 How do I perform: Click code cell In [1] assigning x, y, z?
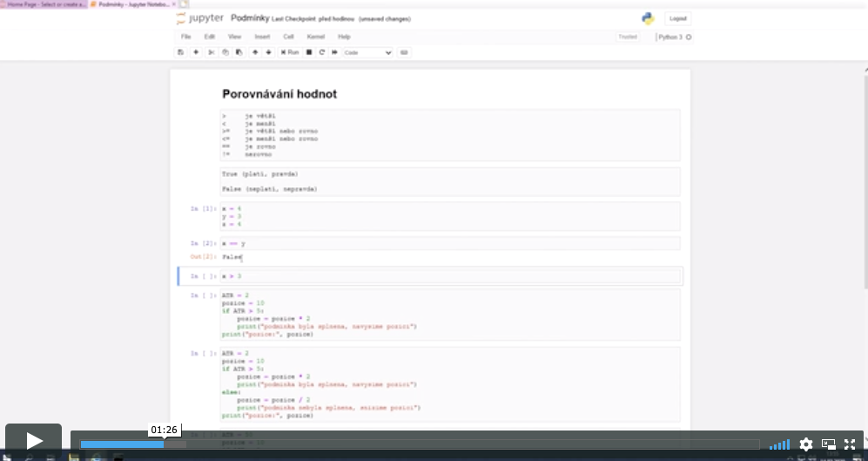[450, 216]
